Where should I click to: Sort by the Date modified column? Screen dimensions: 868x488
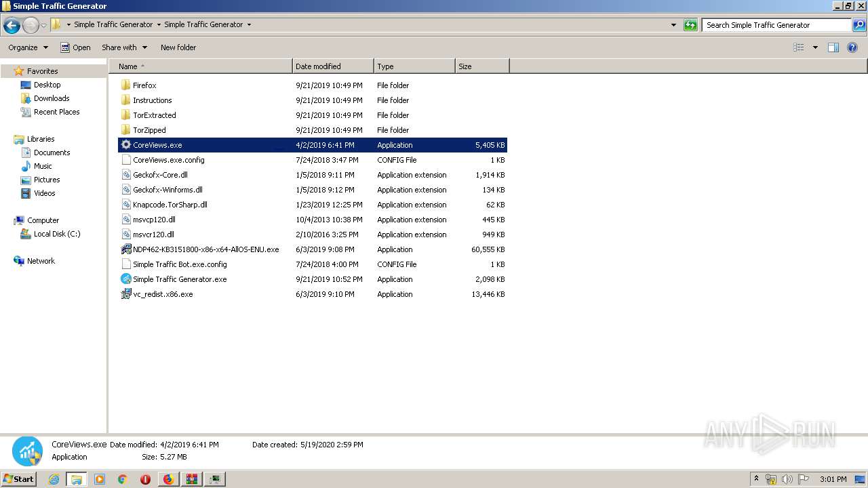click(x=333, y=66)
